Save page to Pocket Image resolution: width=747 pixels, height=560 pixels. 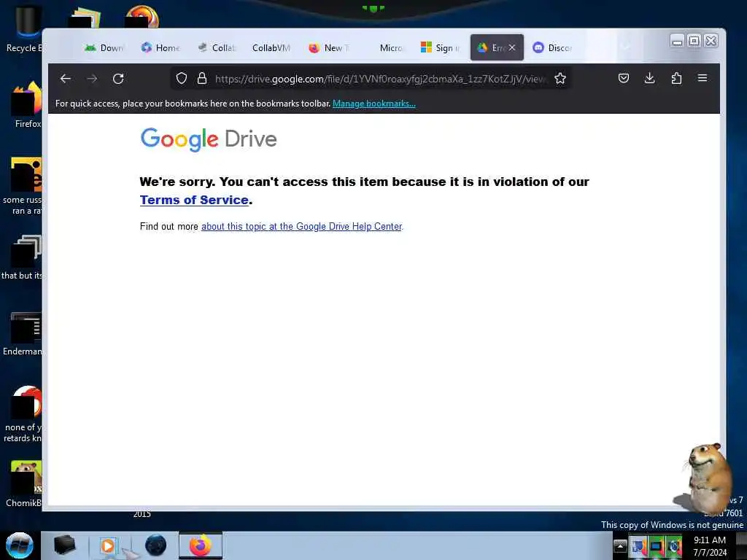(x=624, y=78)
